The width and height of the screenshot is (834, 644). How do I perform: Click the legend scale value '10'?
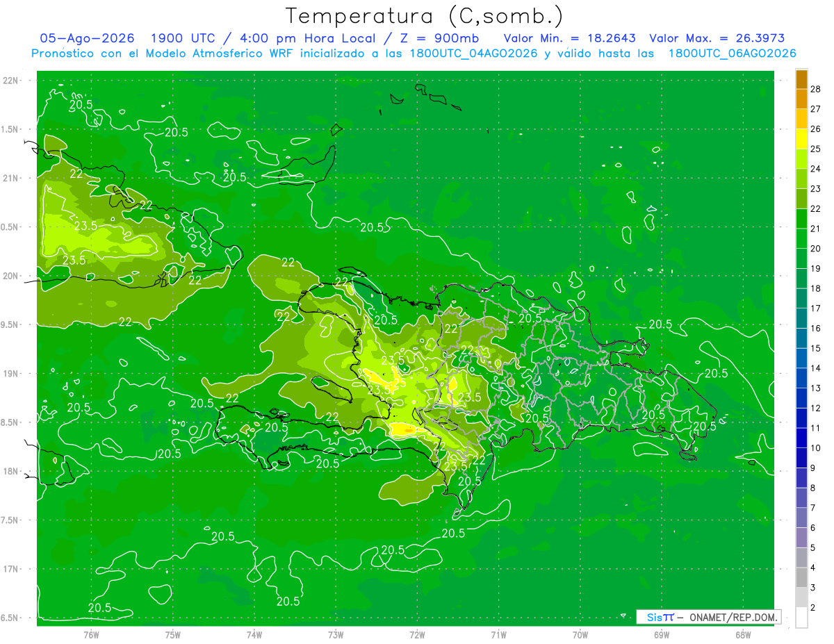816,448
